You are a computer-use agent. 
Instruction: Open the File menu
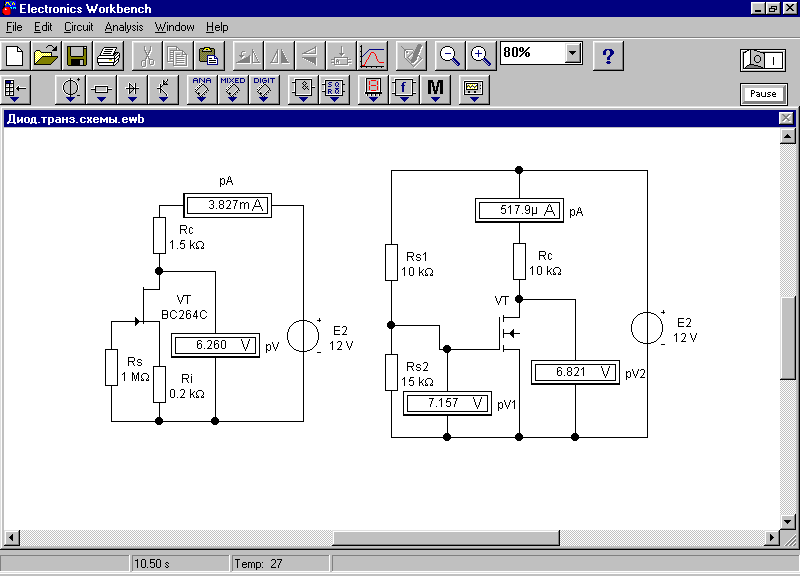pyautogui.click(x=14, y=27)
